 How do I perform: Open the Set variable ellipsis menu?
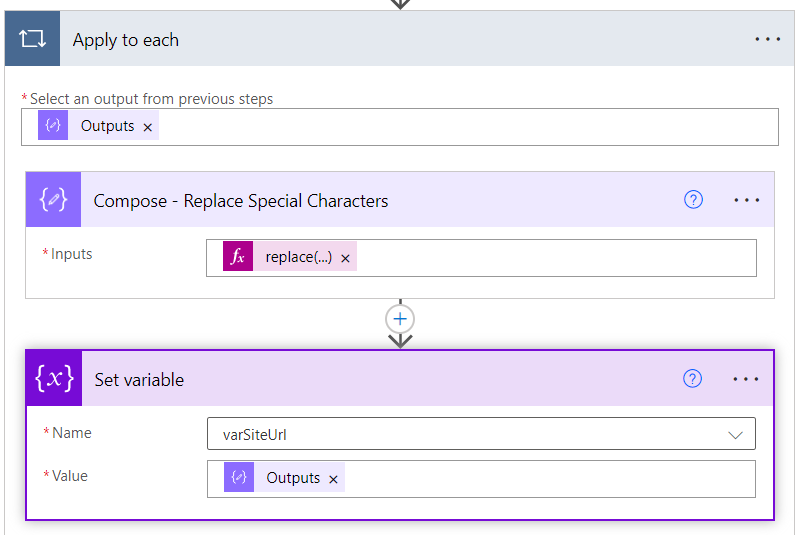click(x=746, y=379)
